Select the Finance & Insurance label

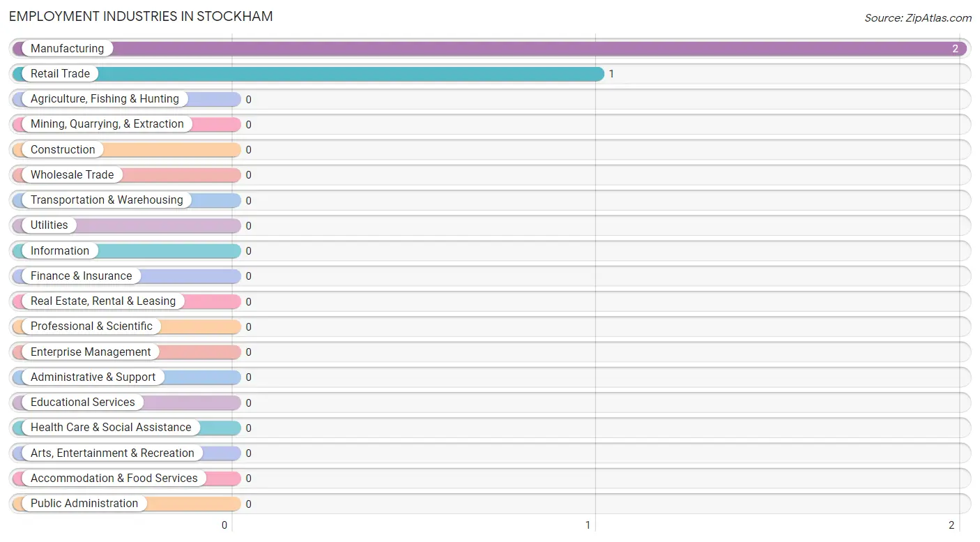click(x=81, y=276)
